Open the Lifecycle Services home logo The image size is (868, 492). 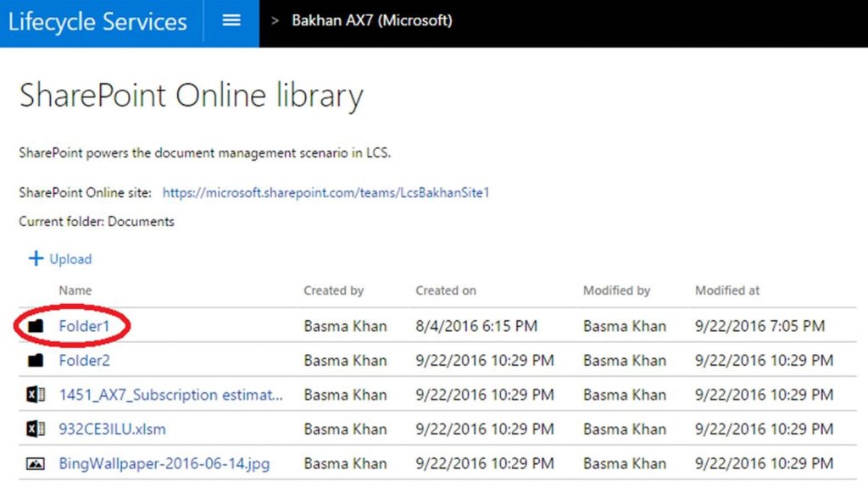tap(97, 21)
